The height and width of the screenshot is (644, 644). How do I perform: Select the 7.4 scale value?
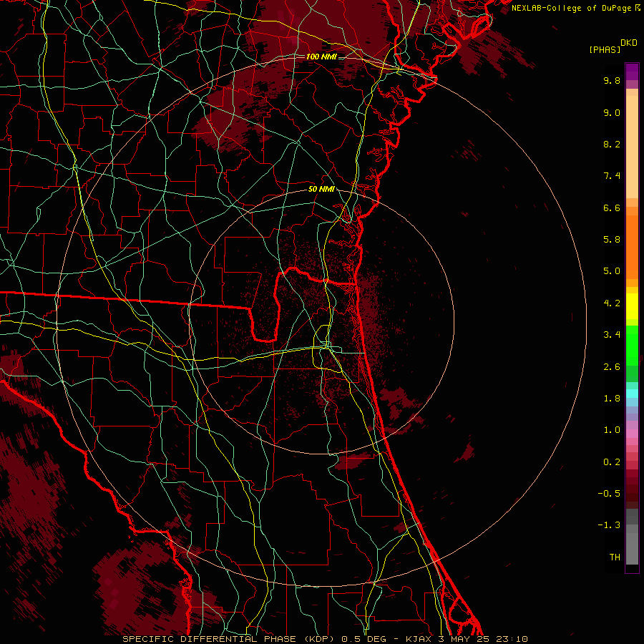tap(612, 176)
